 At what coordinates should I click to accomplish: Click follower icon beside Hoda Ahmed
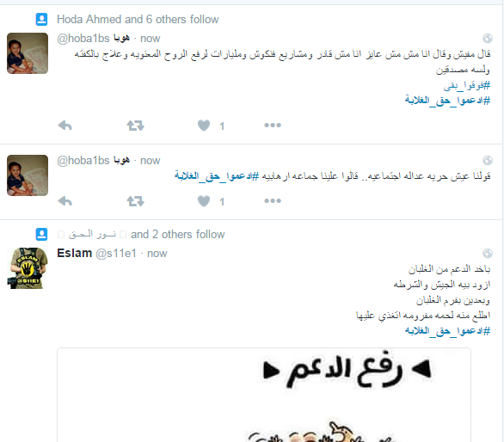tap(41, 19)
